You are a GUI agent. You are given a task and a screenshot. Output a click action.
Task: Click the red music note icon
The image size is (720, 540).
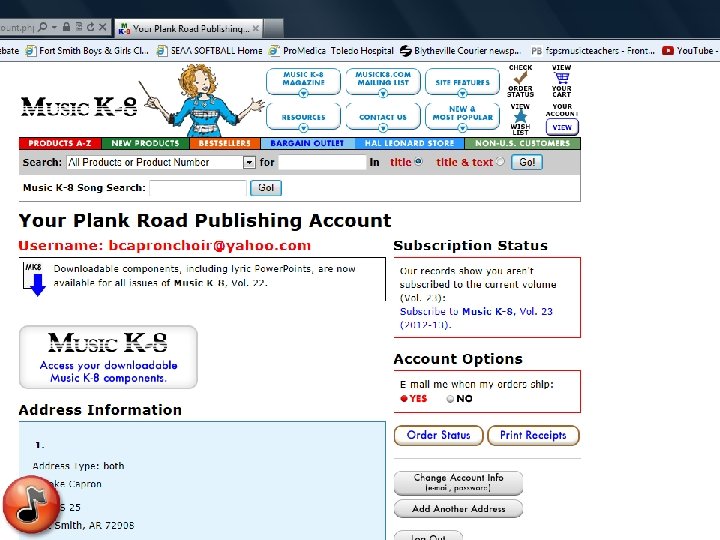click(x=31, y=504)
